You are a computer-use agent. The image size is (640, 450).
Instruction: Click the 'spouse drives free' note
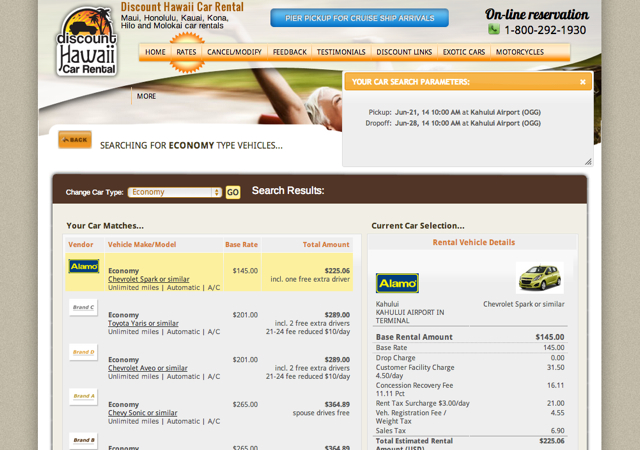[x=321, y=413]
